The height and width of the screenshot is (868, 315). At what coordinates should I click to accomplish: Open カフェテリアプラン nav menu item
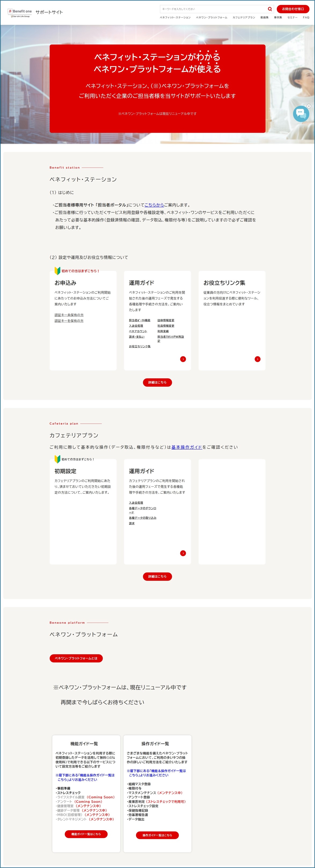click(x=244, y=17)
